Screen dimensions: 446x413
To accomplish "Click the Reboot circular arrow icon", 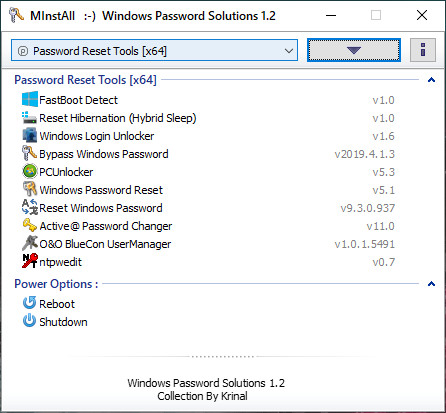I will tap(30, 303).
